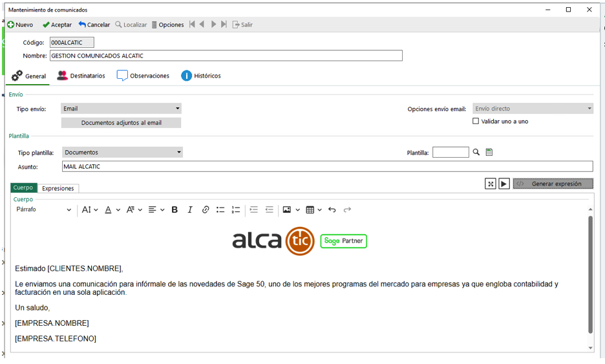Maximize the Mantenimiento de comunicados window
Screen dimensions: 605x364
(x=568, y=10)
